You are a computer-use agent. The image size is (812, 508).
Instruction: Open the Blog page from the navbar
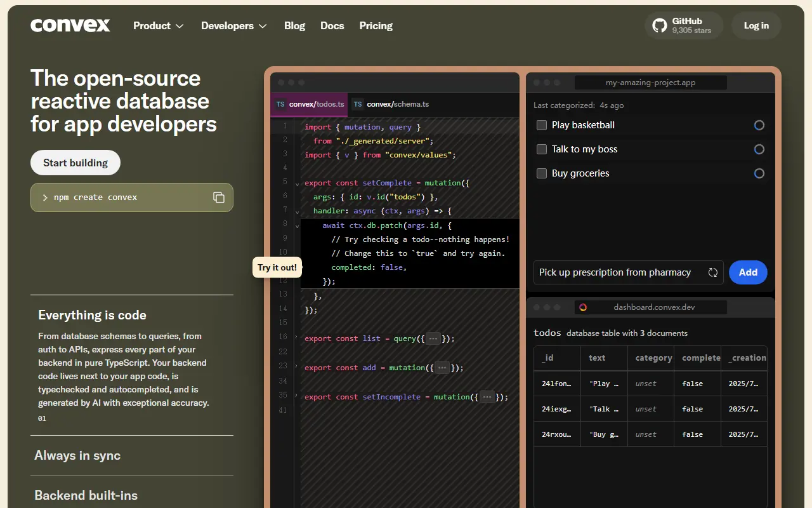tap(294, 25)
